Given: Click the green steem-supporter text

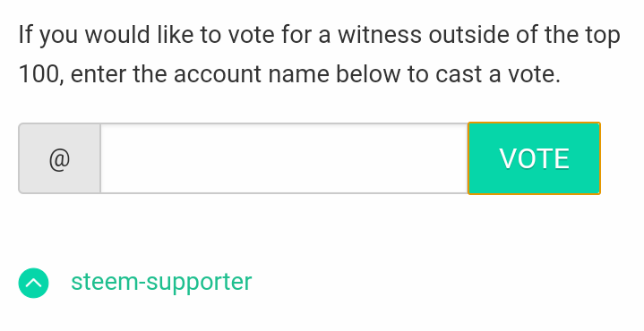Looking at the screenshot, I should (x=161, y=282).
